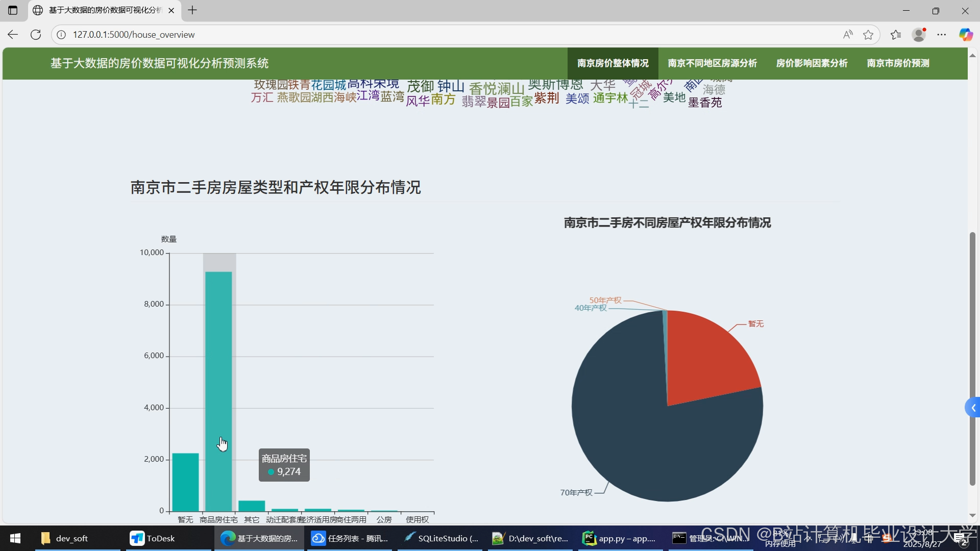Open the tab actions menu icon
This screenshot has width=980, height=551.
point(13,10)
